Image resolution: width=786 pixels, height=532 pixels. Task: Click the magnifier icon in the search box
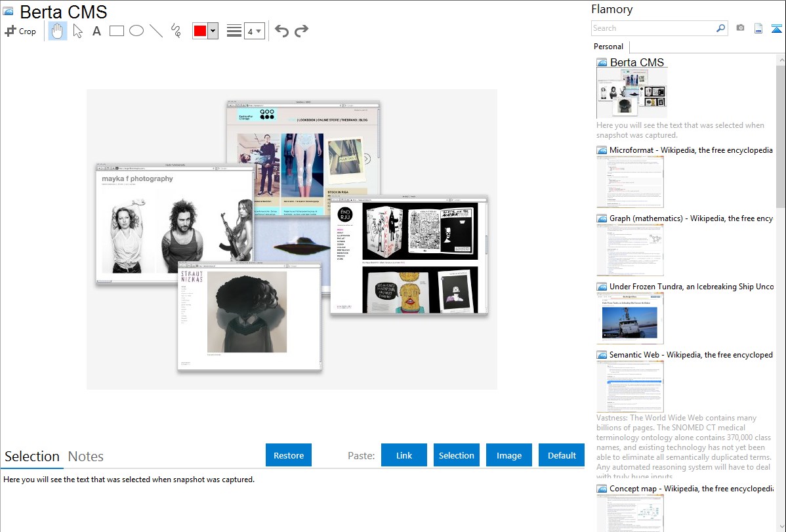[x=720, y=28]
